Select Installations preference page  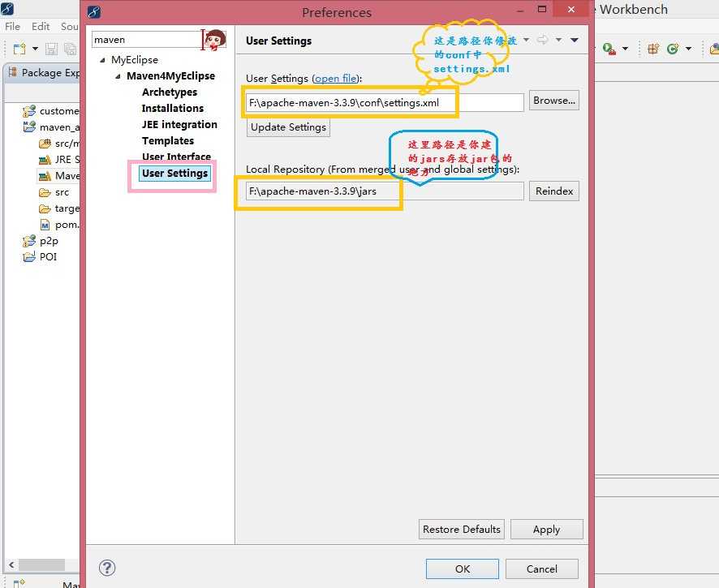[172, 108]
